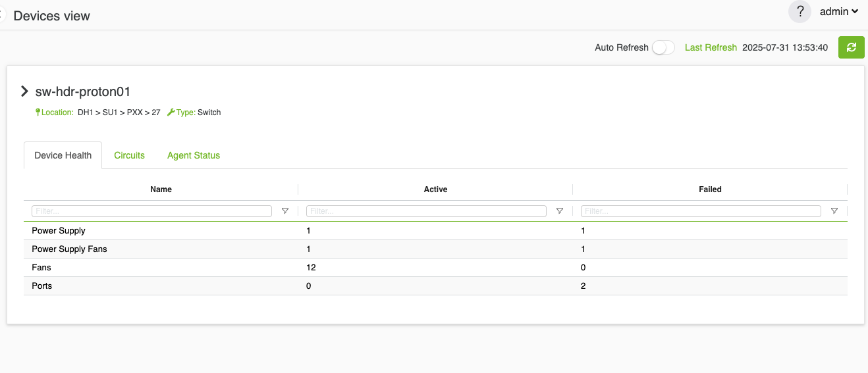868x373 pixels.
Task: Switch to the Circuits tab
Action: 129,155
